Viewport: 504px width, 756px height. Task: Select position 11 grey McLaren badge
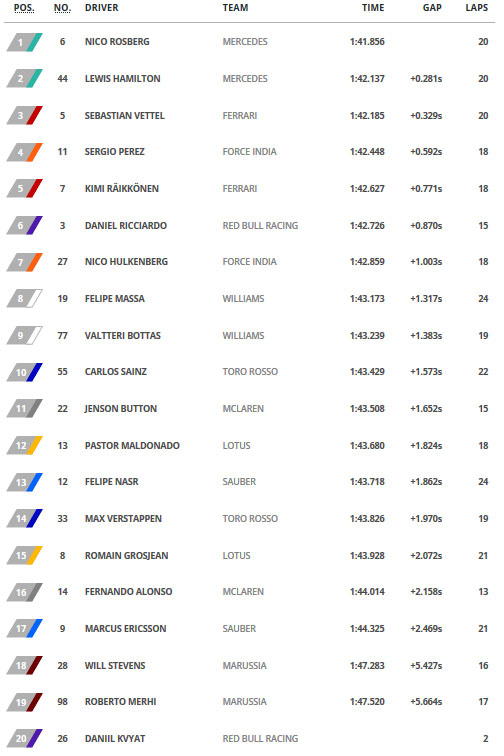25,409
